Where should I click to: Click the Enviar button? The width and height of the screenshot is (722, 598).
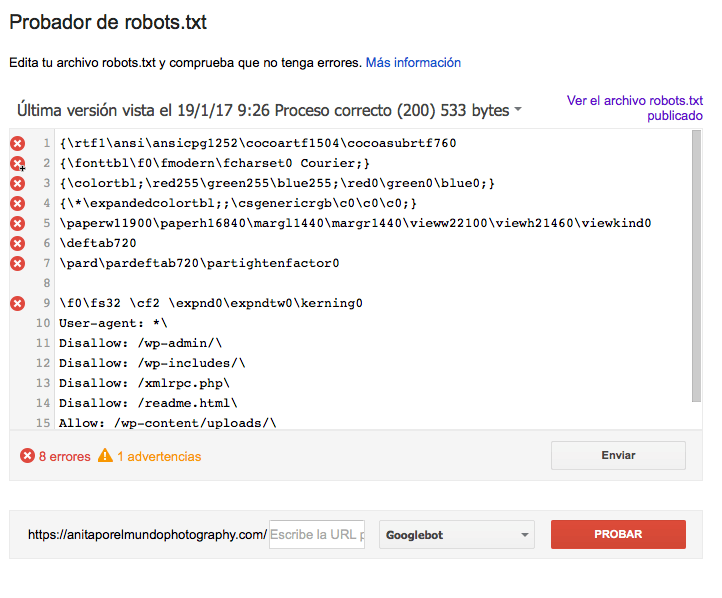tap(618, 455)
